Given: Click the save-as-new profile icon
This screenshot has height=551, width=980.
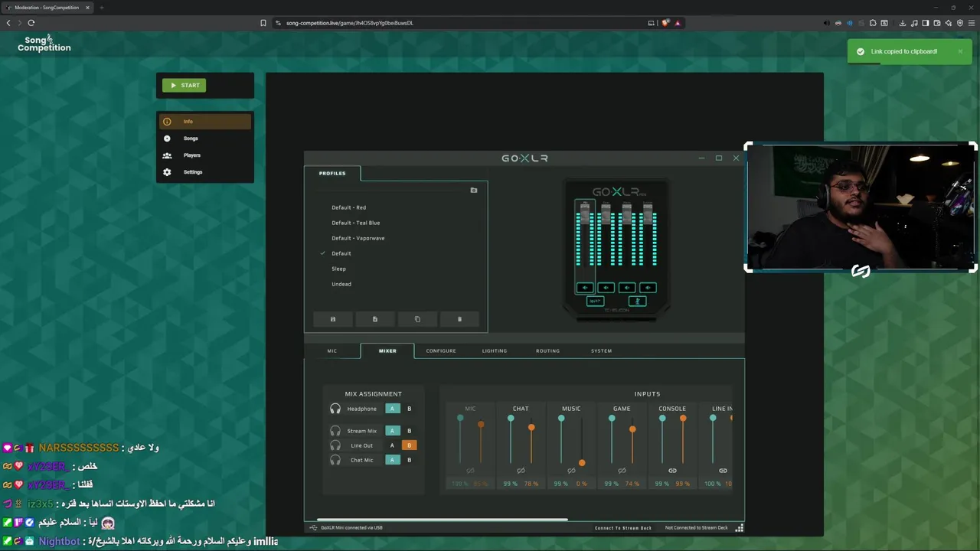Looking at the screenshot, I should coord(375,319).
